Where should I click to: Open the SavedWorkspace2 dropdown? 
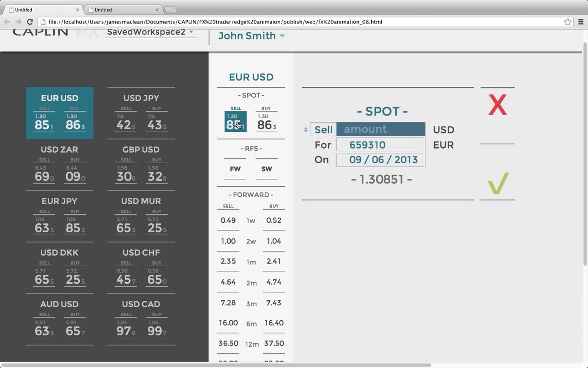pos(191,32)
